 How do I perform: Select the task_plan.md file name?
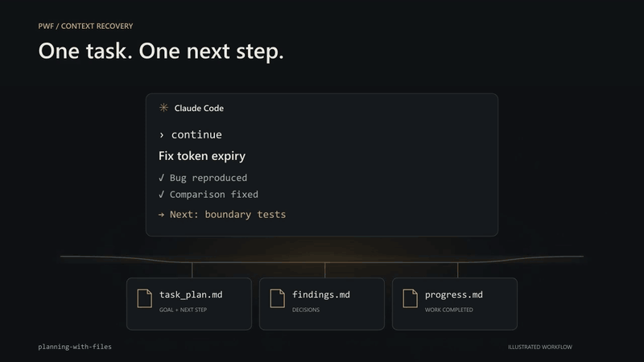[x=191, y=294]
